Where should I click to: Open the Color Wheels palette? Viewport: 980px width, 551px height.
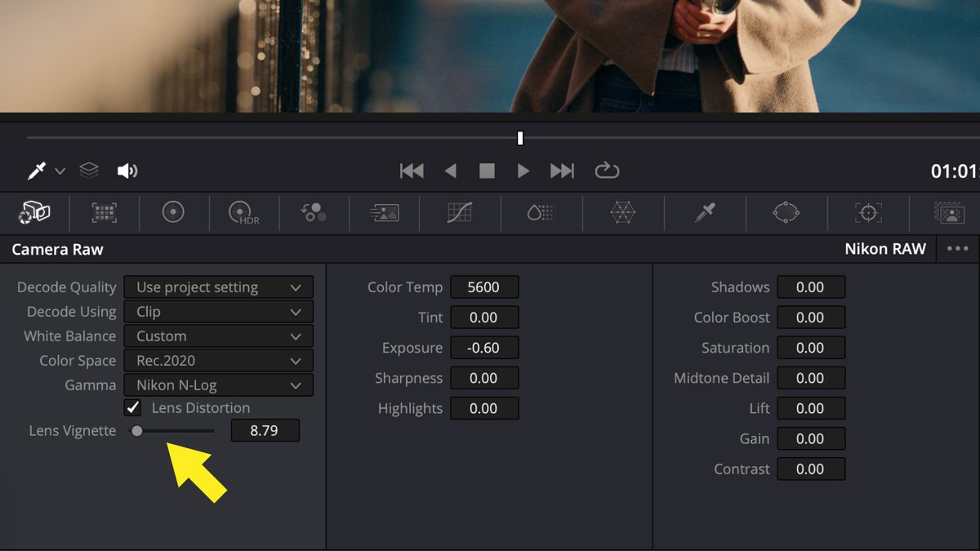[173, 213]
